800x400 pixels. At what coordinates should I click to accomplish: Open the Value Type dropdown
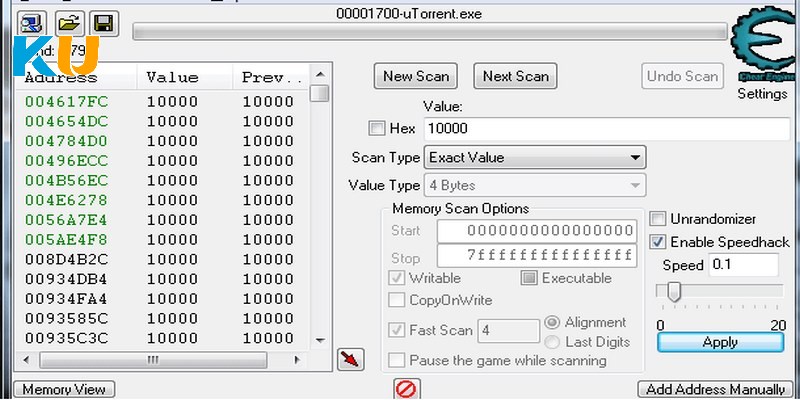point(535,185)
